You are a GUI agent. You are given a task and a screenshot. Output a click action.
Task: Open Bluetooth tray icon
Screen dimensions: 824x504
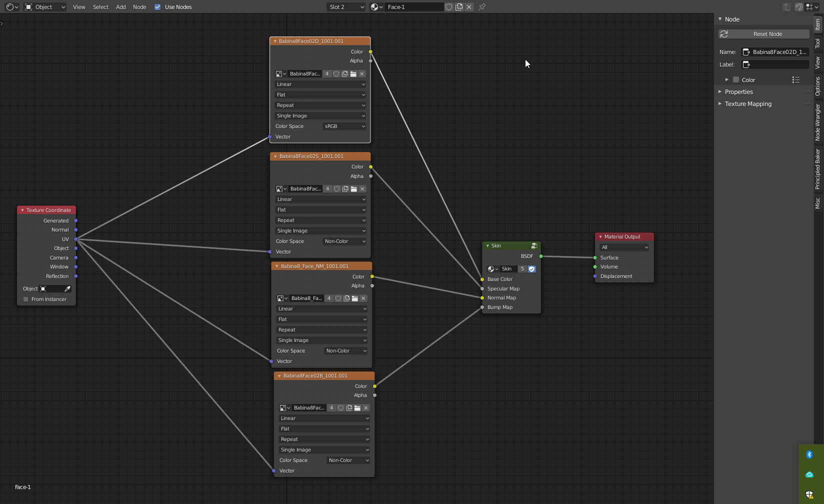click(809, 454)
